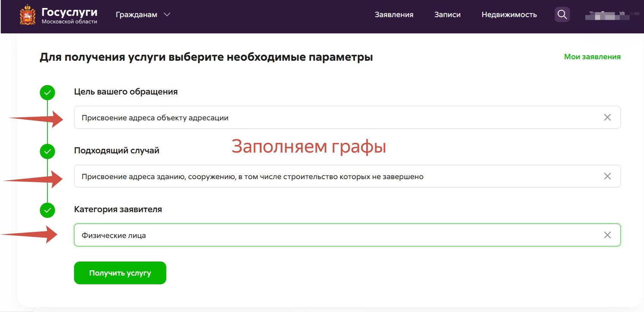Click the green 'Получить услугу' button
The image size is (644, 312).
click(x=120, y=273)
